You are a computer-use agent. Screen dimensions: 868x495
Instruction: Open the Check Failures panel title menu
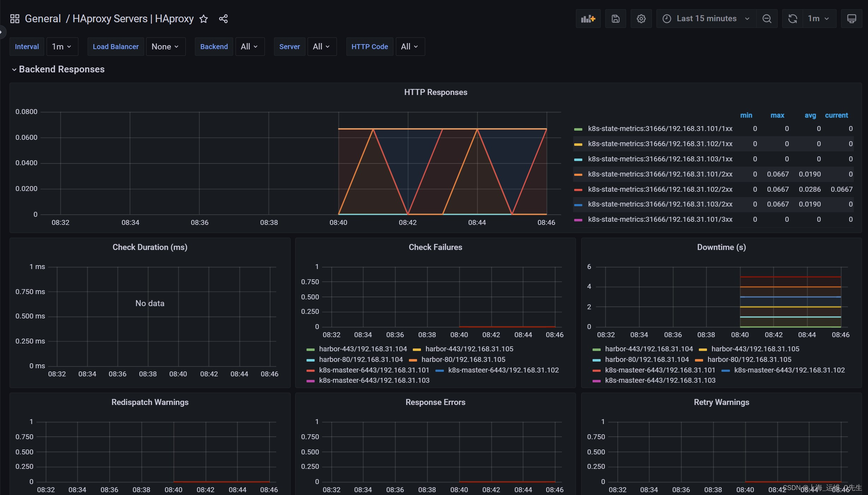pyautogui.click(x=435, y=247)
